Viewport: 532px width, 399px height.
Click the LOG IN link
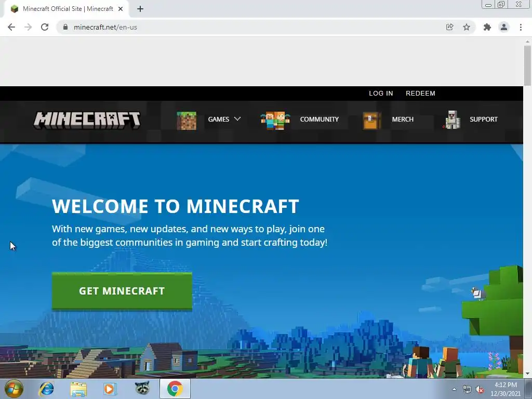[x=381, y=94]
